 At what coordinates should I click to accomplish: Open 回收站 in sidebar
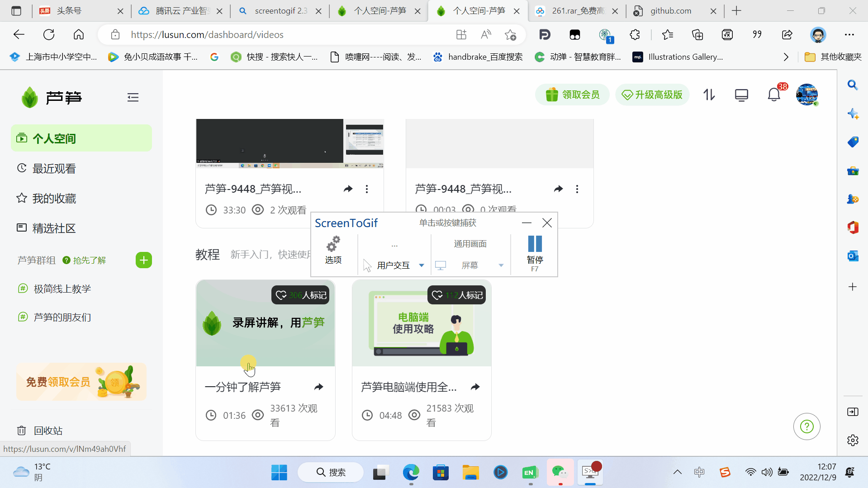click(40, 431)
